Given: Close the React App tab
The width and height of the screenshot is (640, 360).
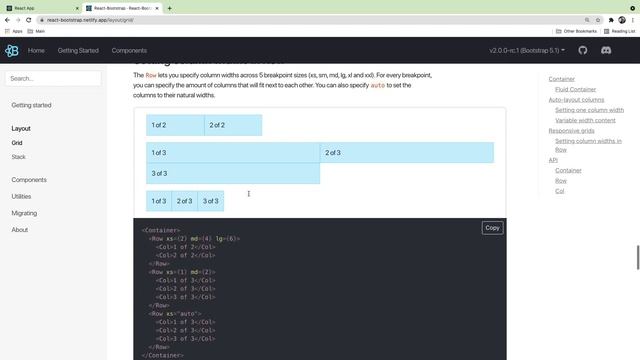Looking at the screenshot, I should tap(77, 8).
